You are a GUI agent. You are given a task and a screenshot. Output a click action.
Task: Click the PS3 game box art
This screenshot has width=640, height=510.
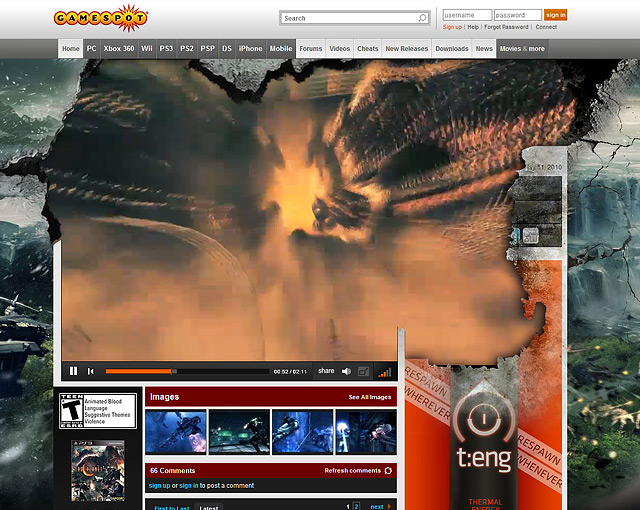[98, 470]
